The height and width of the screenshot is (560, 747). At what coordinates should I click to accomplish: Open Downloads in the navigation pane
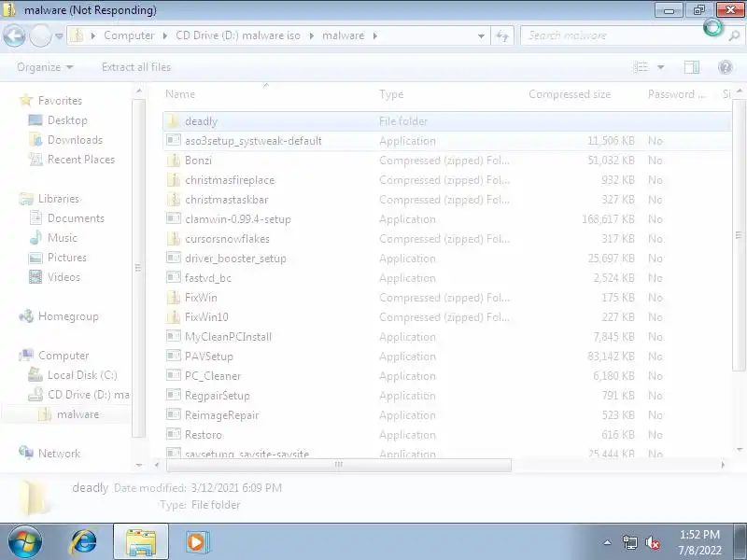click(x=75, y=139)
